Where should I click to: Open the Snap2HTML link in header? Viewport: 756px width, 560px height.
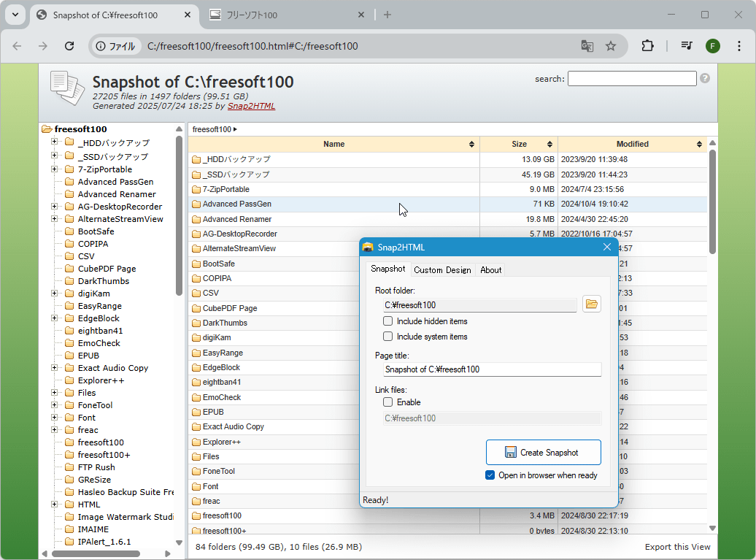[251, 106]
